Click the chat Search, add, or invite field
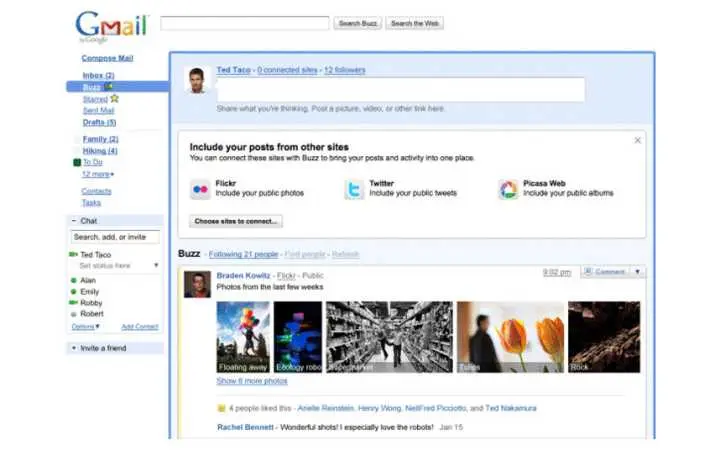 [x=115, y=237]
